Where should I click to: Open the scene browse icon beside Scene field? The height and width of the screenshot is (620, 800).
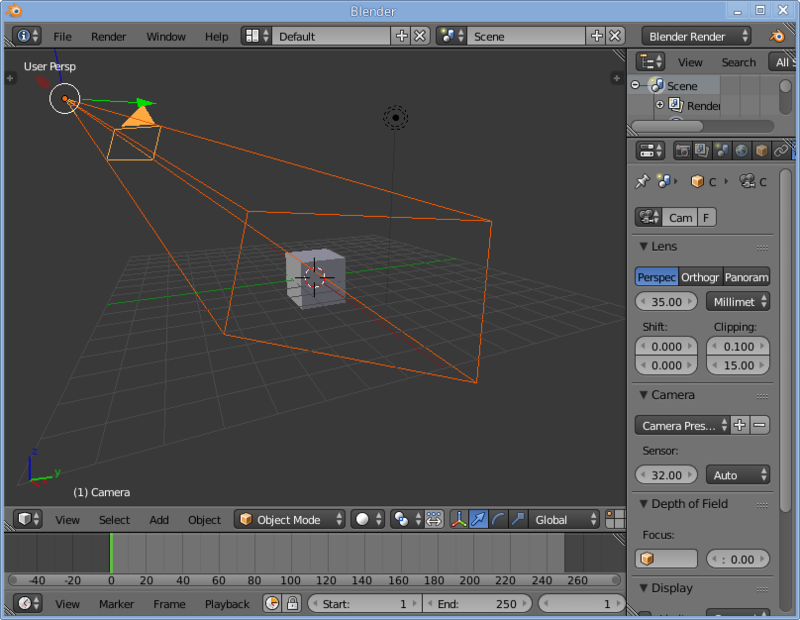click(x=452, y=36)
